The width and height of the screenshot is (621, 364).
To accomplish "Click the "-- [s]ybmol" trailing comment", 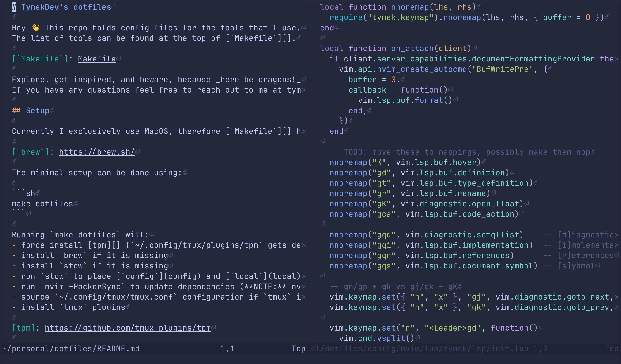I will pyautogui.click(x=569, y=266).
